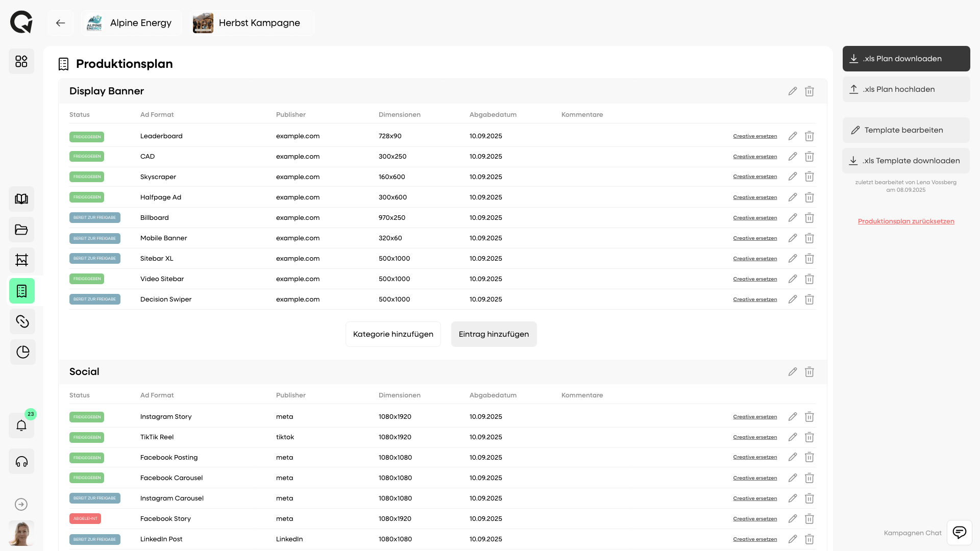Navigate back using the arrow at top left
This screenshot has width=980, height=551.
tap(60, 23)
